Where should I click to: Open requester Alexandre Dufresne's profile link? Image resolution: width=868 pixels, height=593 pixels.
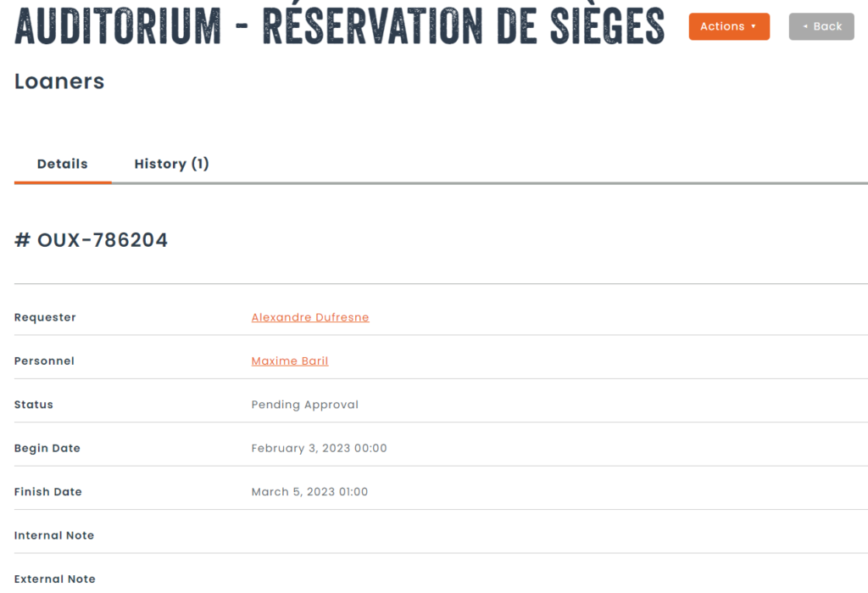(310, 317)
